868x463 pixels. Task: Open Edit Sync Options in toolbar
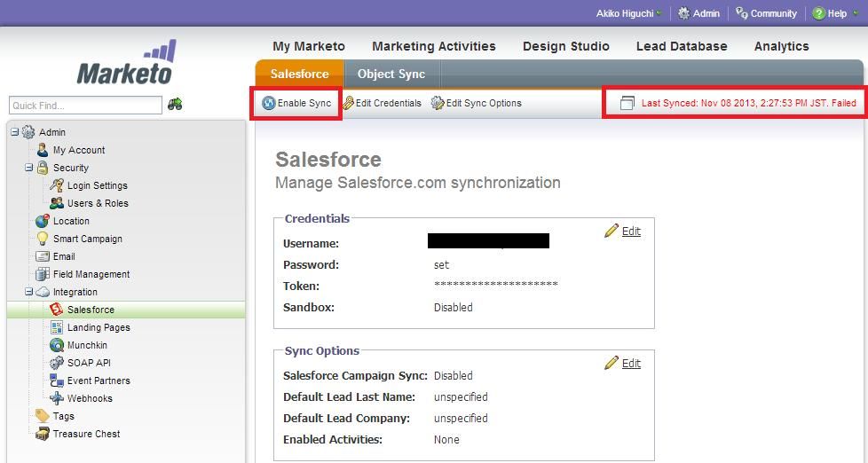[x=477, y=103]
